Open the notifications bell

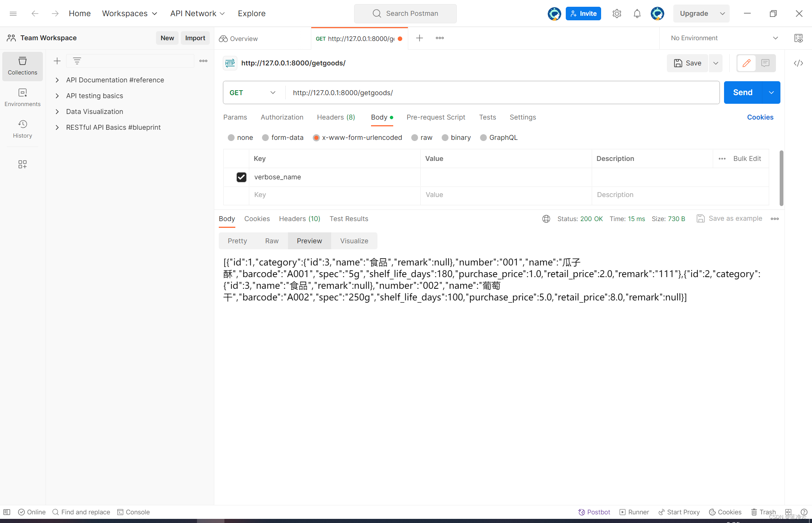pyautogui.click(x=637, y=14)
